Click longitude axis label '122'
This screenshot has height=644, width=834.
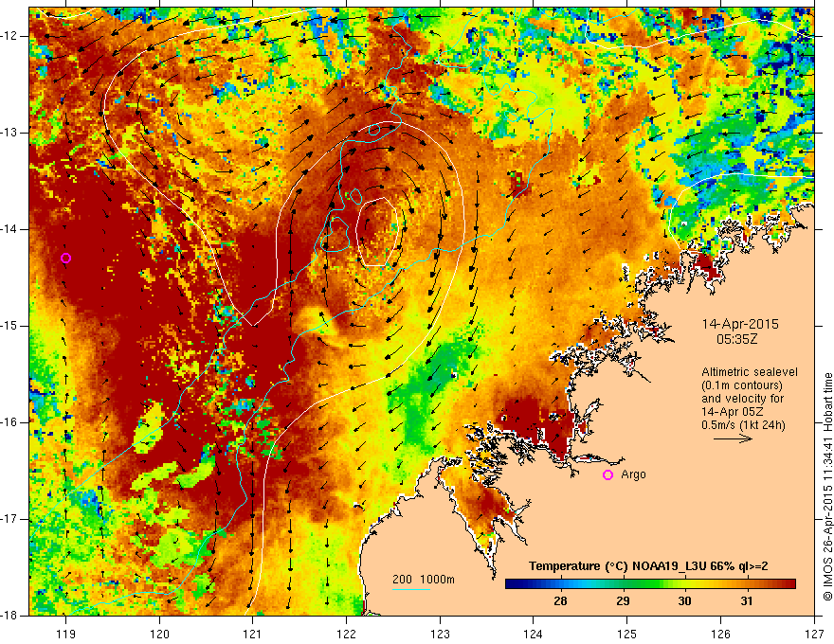(x=346, y=634)
